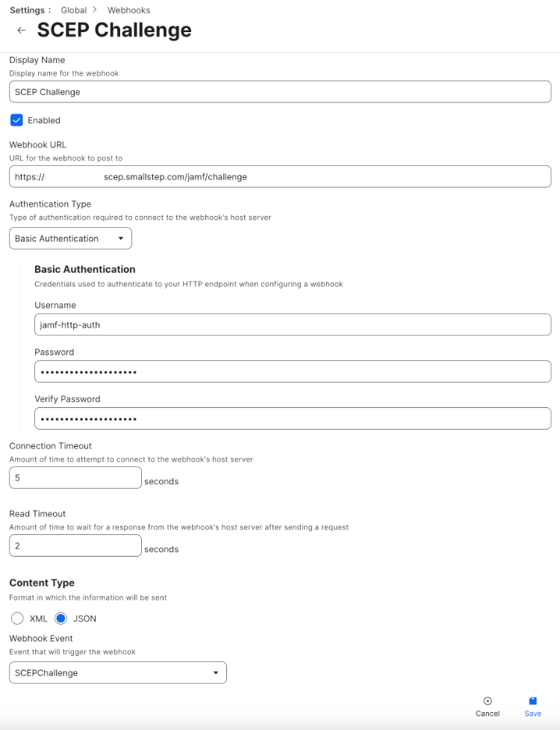The height and width of the screenshot is (730, 560).
Task: Click the Username field with jamf-http-auth
Action: pyautogui.click(x=293, y=324)
